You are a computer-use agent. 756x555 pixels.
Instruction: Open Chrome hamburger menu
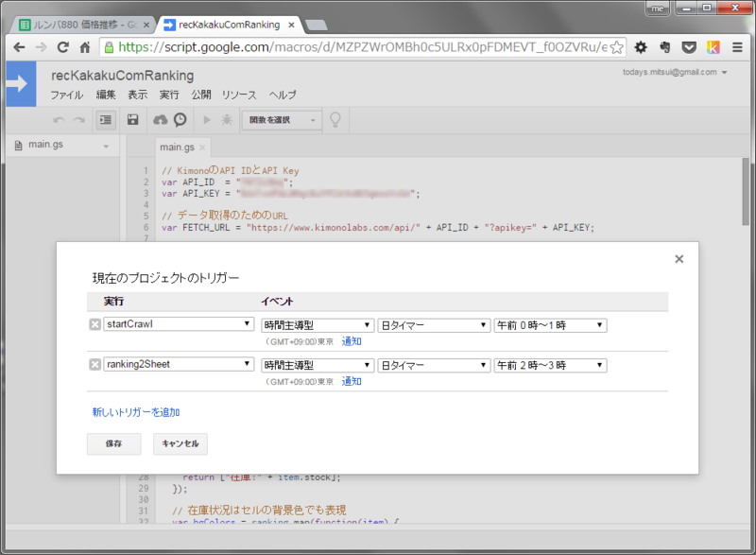pyautogui.click(x=737, y=47)
